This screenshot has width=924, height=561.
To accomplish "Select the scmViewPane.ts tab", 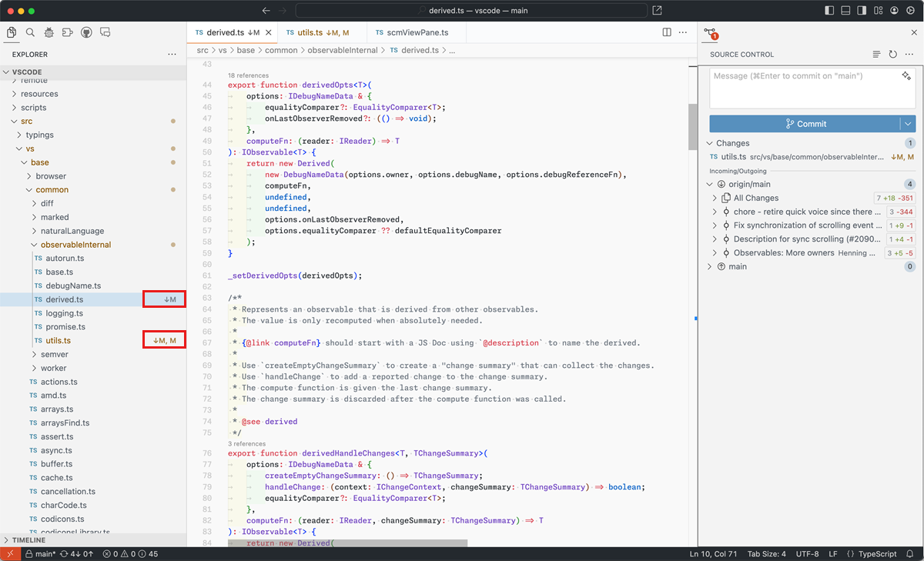I will 417,32.
